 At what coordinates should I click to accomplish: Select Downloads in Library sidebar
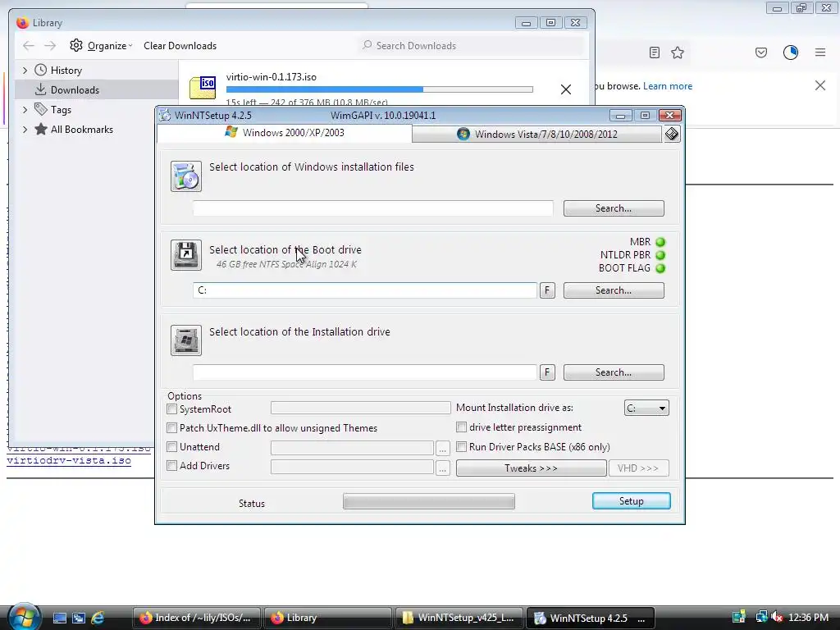[97, 90]
